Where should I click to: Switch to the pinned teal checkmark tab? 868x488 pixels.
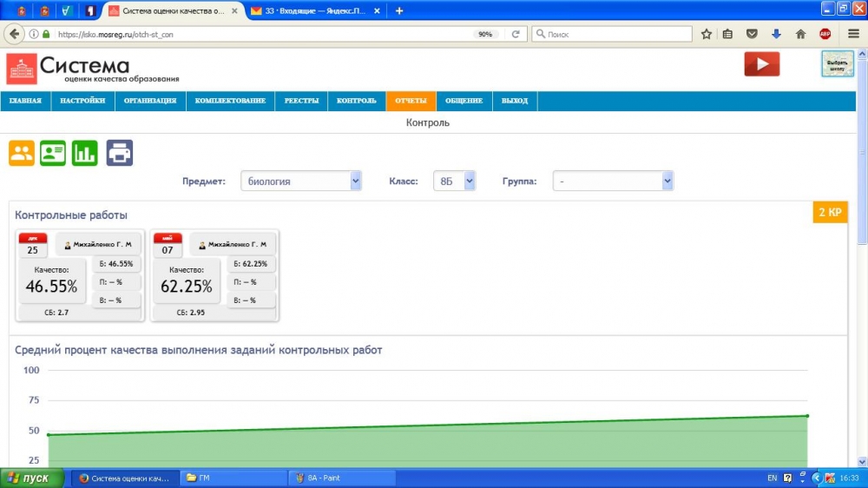67,10
